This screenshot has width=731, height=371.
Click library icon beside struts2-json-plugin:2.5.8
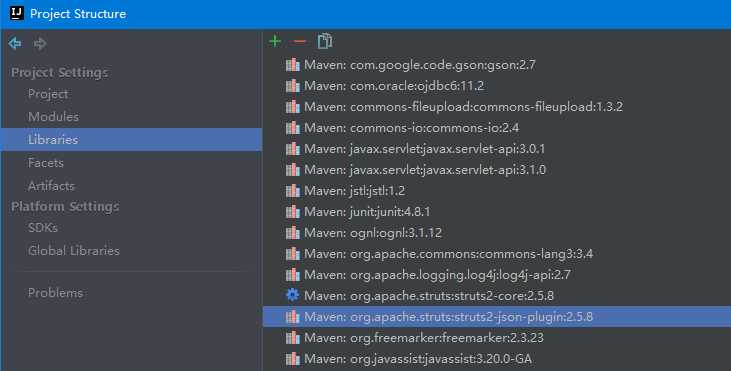click(292, 316)
